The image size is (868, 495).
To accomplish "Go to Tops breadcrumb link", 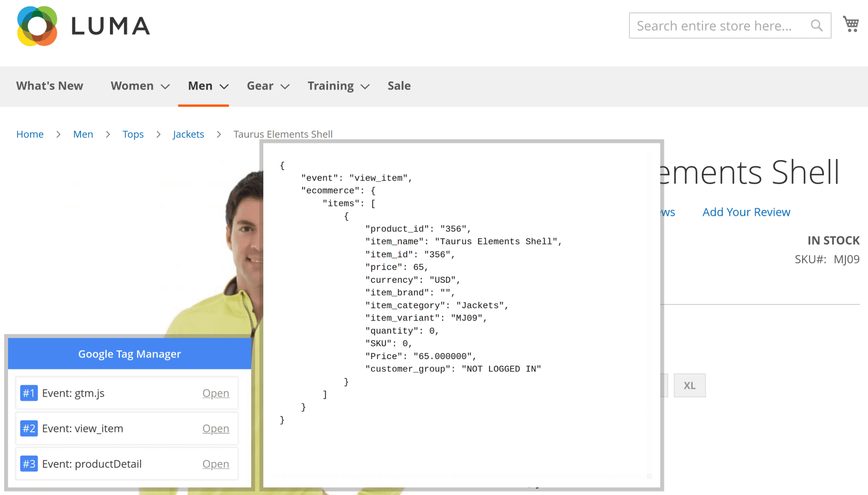I will coord(133,134).
